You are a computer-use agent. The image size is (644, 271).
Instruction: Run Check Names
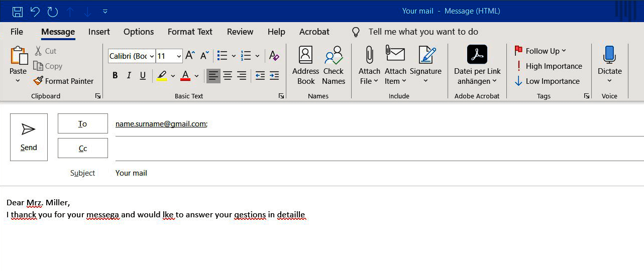(334, 65)
